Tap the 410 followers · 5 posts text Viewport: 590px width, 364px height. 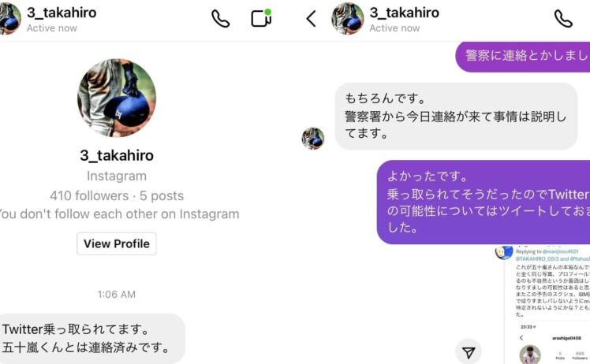point(117,195)
